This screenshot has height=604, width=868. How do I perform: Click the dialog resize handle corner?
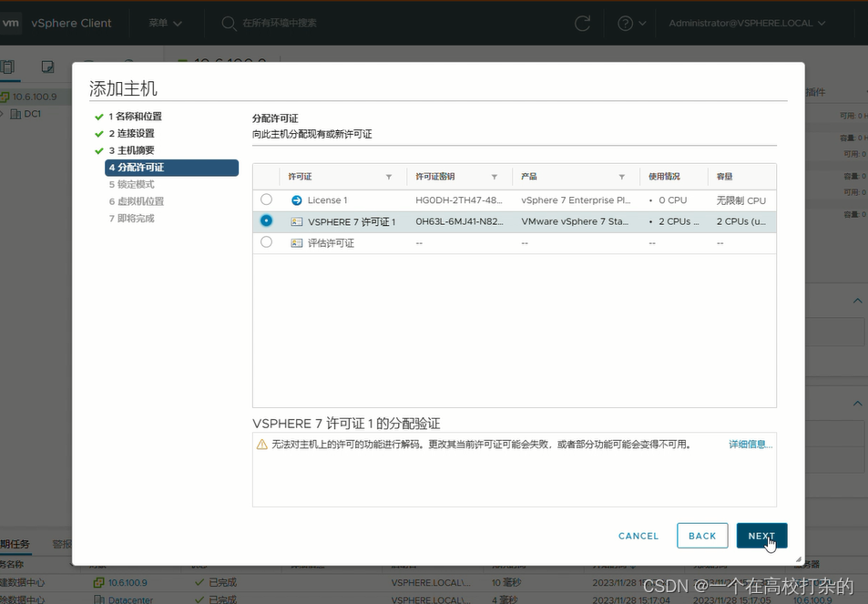(798, 559)
